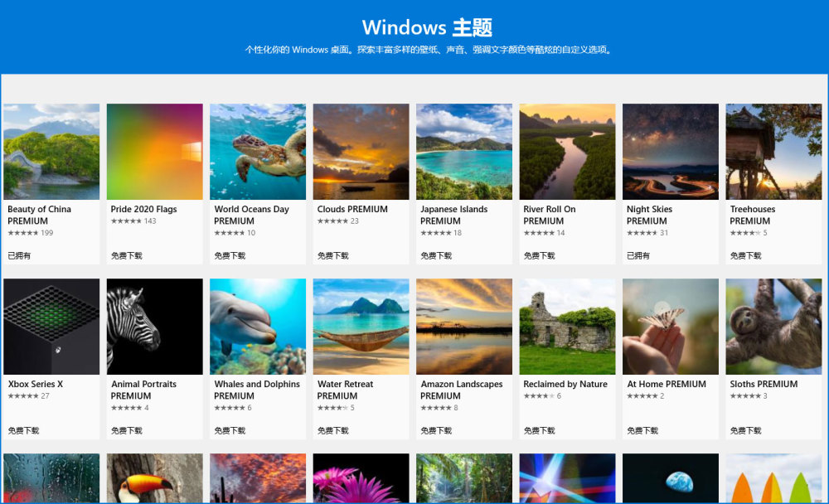
Task: Click 免费下载 under Reclaimed by Nature
Action: tap(539, 430)
